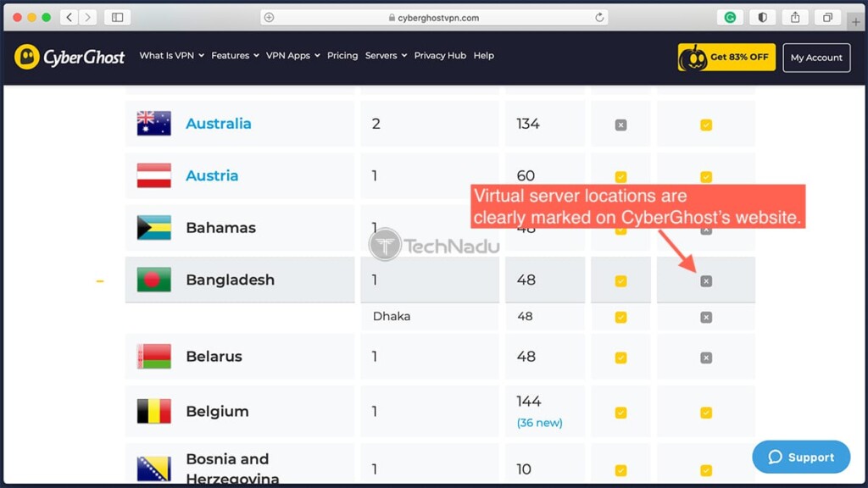Open the Support chat
The image size is (868, 488).
point(801,457)
